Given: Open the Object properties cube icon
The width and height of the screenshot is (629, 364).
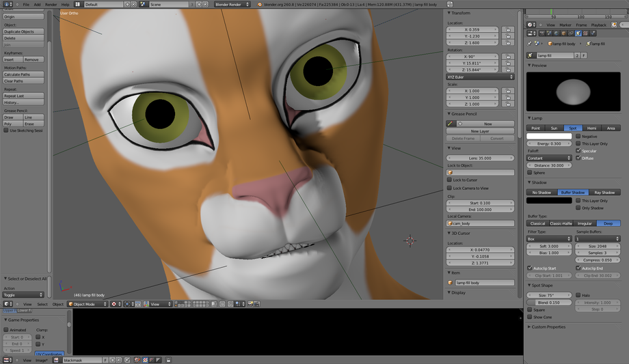Looking at the screenshot, I should pyautogui.click(x=563, y=33).
